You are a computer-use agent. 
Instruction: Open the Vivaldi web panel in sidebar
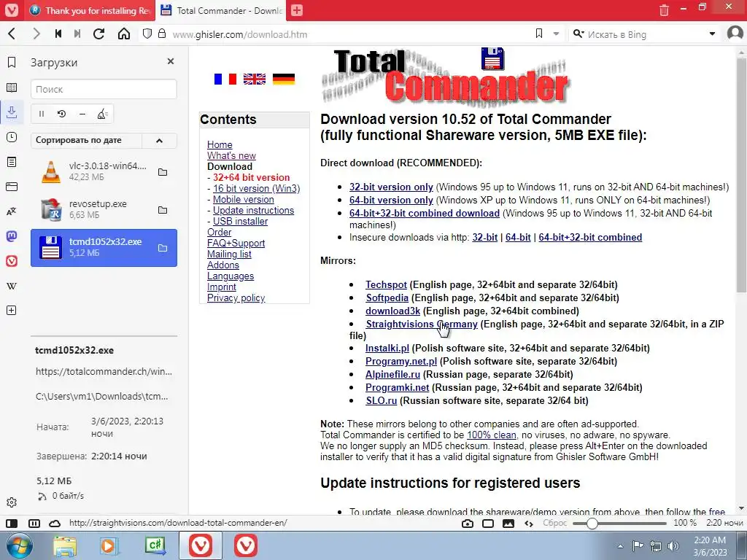12,261
